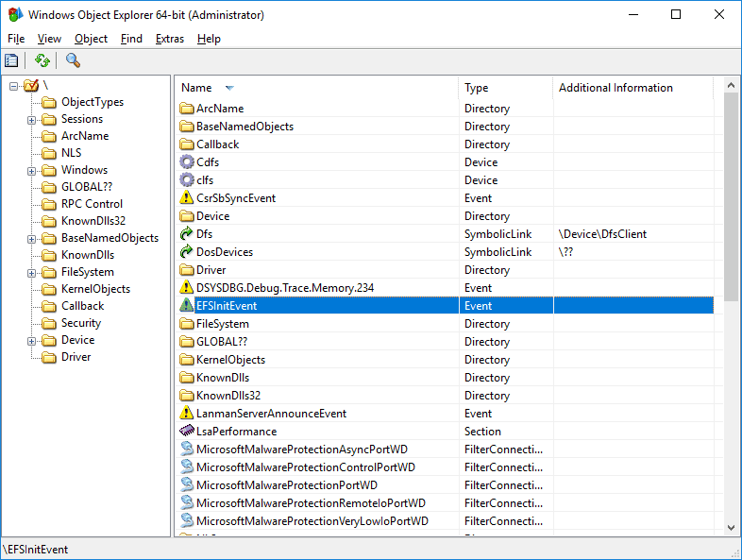The width and height of the screenshot is (742, 560).
Task: Click the LanmanServerAnnounceEvent warning icon
Action: tap(187, 413)
